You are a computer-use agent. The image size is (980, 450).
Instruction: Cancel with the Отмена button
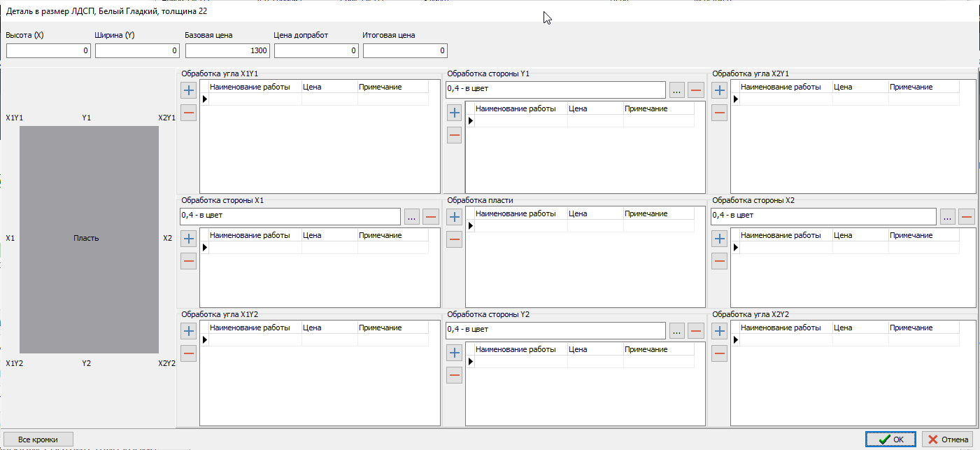coord(947,439)
